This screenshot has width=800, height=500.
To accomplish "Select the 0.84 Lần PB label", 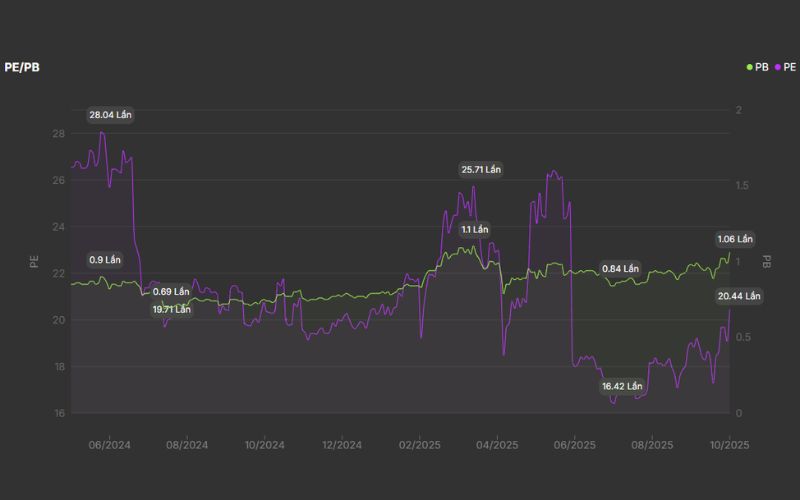I will pyautogui.click(x=620, y=269).
